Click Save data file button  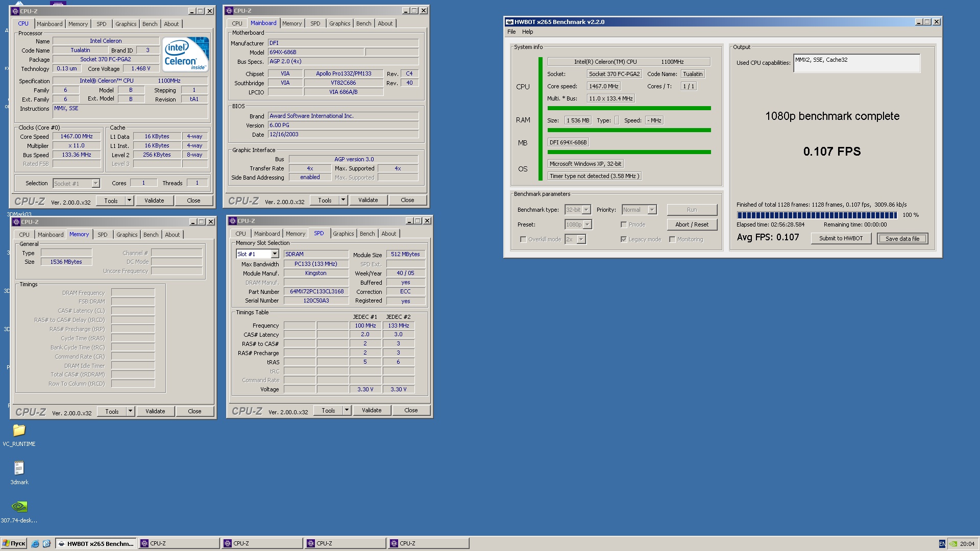pos(902,238)
